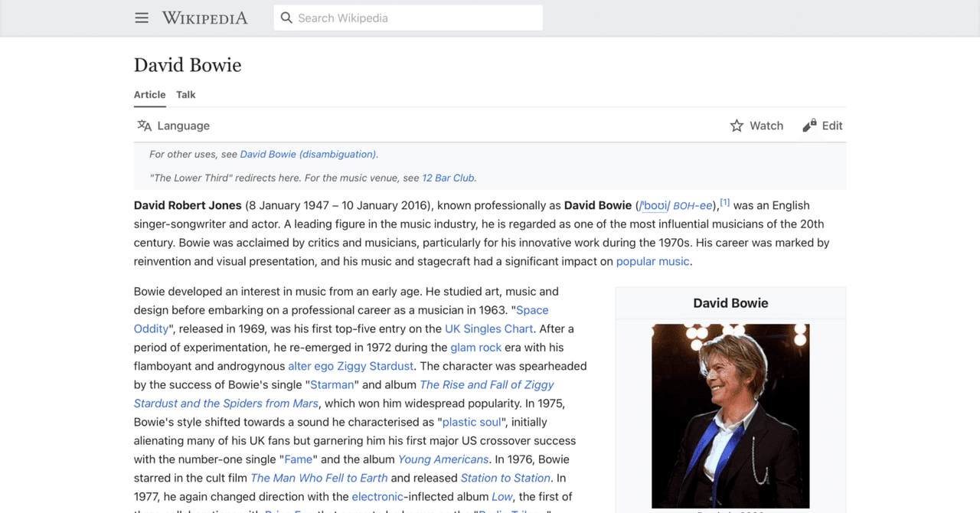This screenshot has height=513, width=980.
Task: Follow the plastic soul link
Action: tap(472, 422)
